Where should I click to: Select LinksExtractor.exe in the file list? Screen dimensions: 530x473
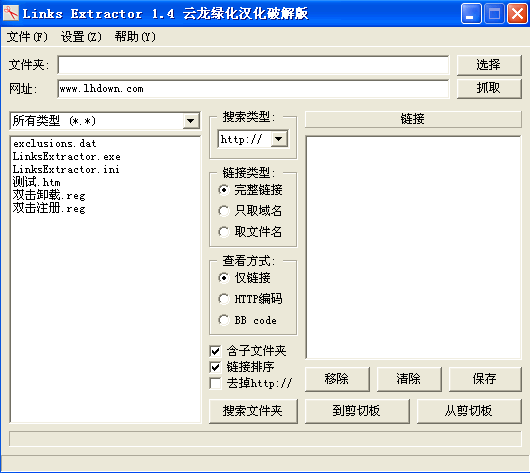(x=67, y=157)
